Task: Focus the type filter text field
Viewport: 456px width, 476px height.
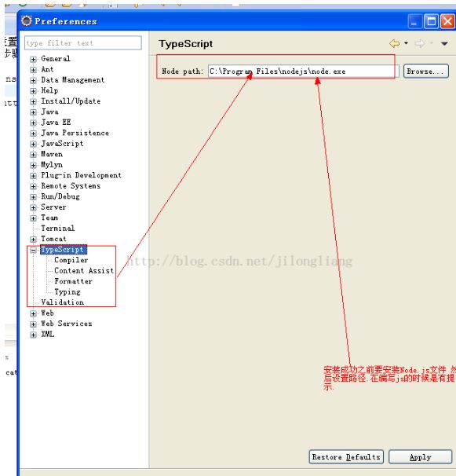Action: (x=83, y=42)
